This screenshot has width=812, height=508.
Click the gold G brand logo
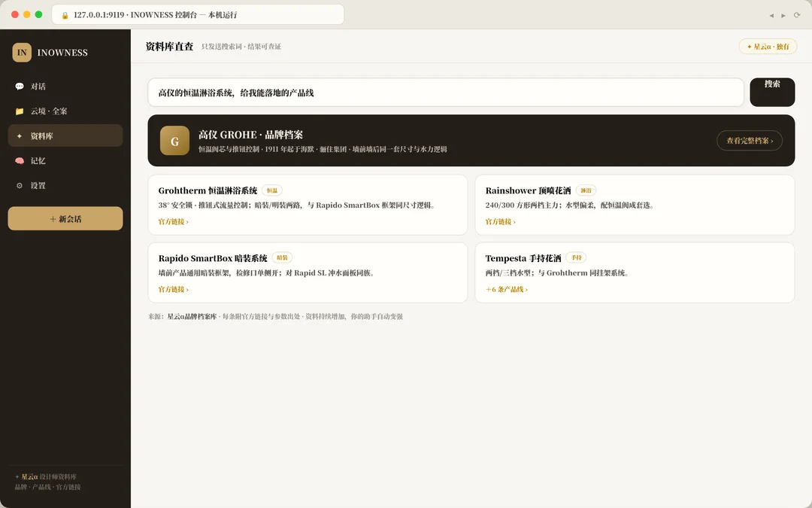tap(174, 141)
